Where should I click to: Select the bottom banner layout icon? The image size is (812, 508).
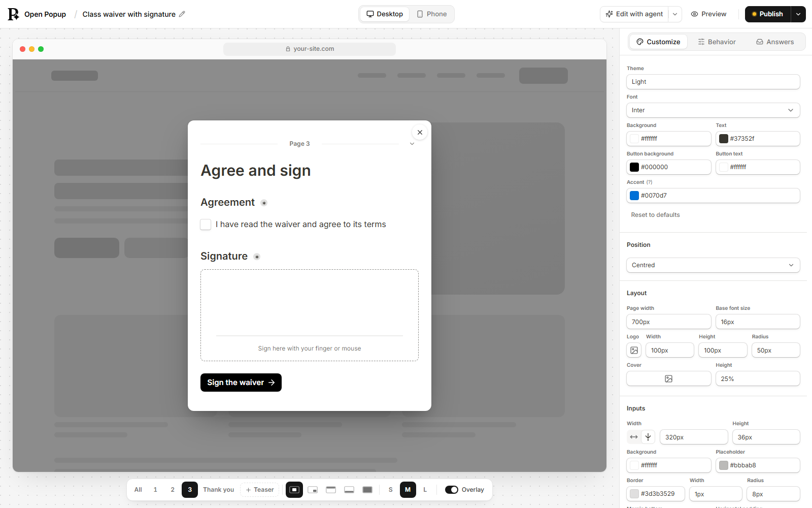point(349,490)
